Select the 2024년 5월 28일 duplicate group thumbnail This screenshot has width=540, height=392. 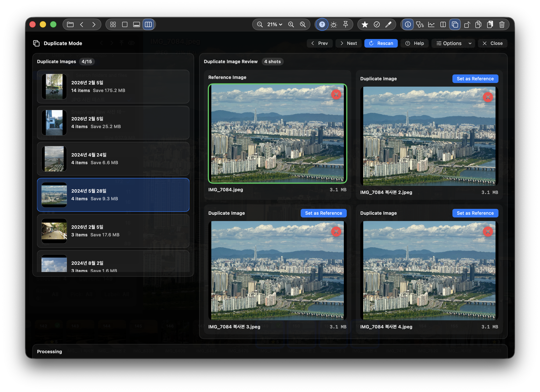tap(54, 195)
